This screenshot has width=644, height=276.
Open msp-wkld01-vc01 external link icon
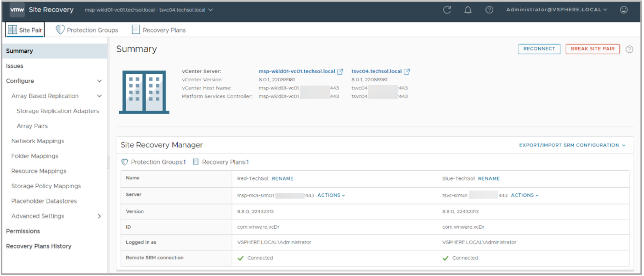tap(340, 72)
